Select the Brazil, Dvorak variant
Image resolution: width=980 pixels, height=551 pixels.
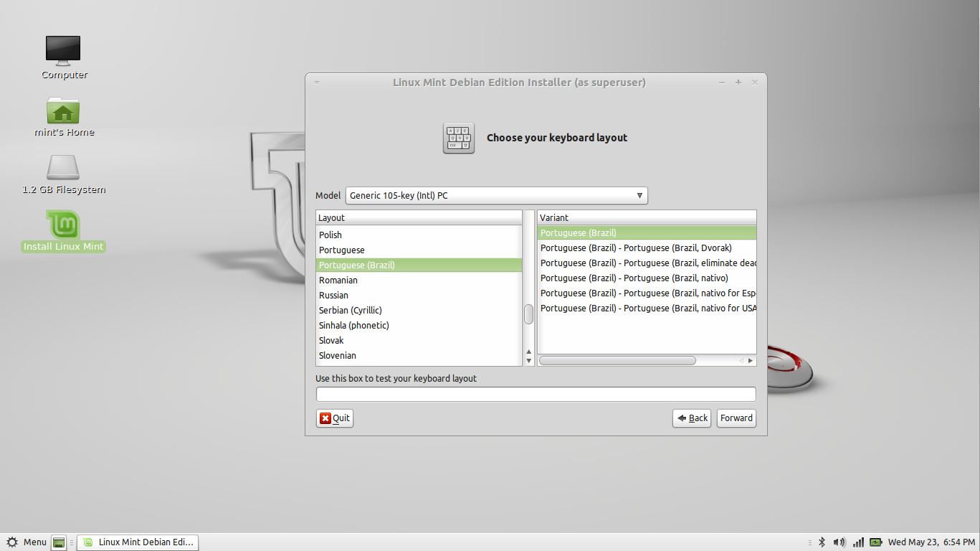pos(647,248)
